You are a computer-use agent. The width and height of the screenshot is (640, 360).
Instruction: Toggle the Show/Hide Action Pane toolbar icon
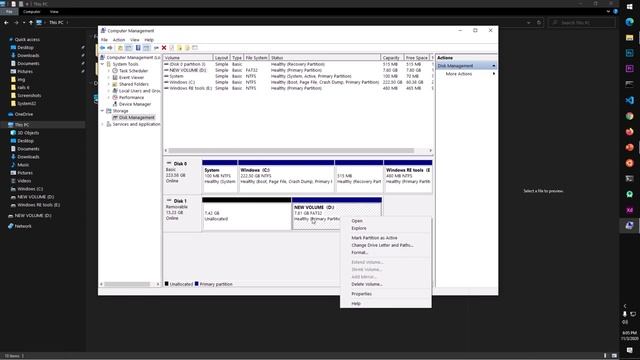coord(146,48)
